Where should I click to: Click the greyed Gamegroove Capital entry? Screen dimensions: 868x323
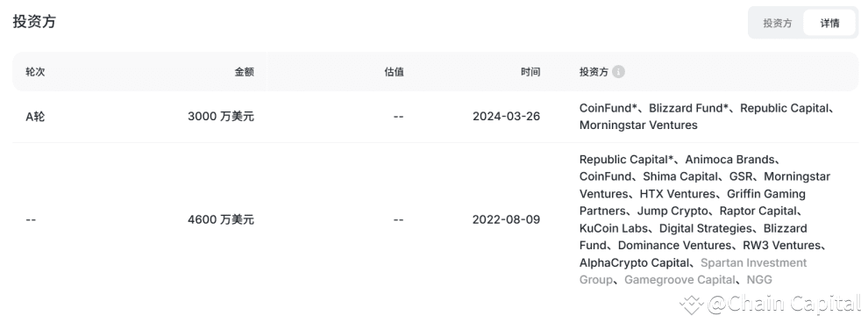(x=680, y=280)
